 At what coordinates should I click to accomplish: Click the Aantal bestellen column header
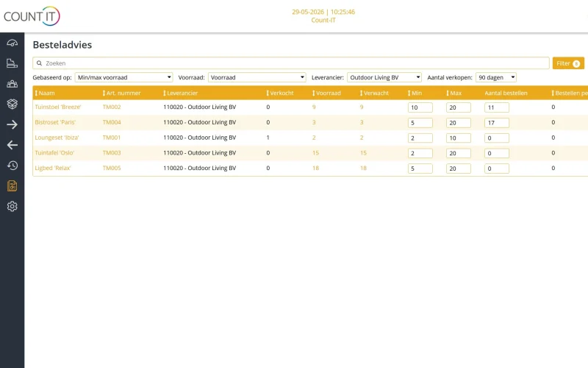(x=506, y=93)
